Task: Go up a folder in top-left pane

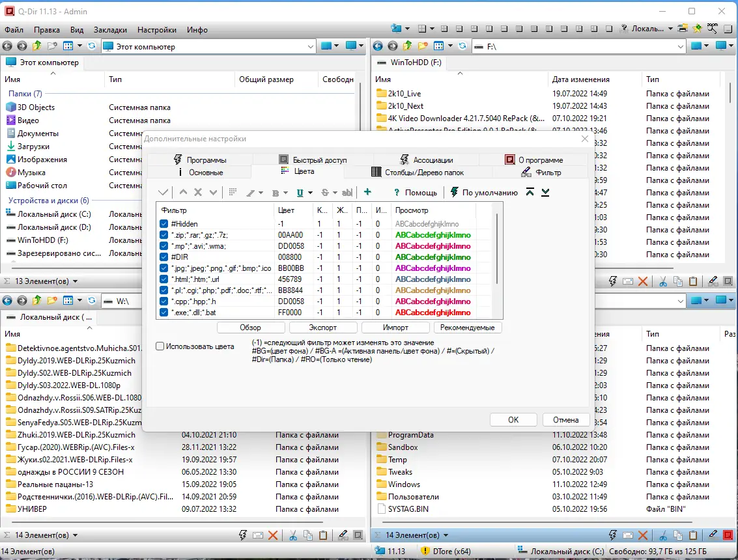Action: click(36, 46)
